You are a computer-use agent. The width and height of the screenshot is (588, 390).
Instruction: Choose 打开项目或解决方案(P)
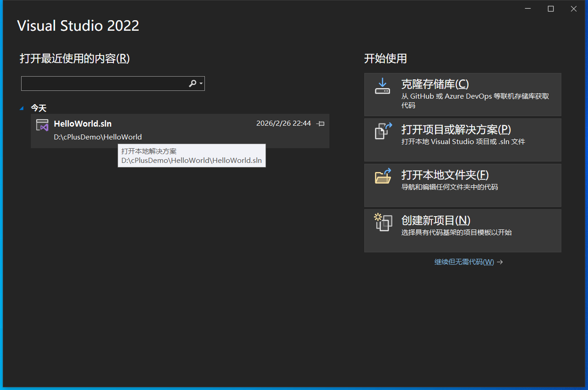(463, 140)
